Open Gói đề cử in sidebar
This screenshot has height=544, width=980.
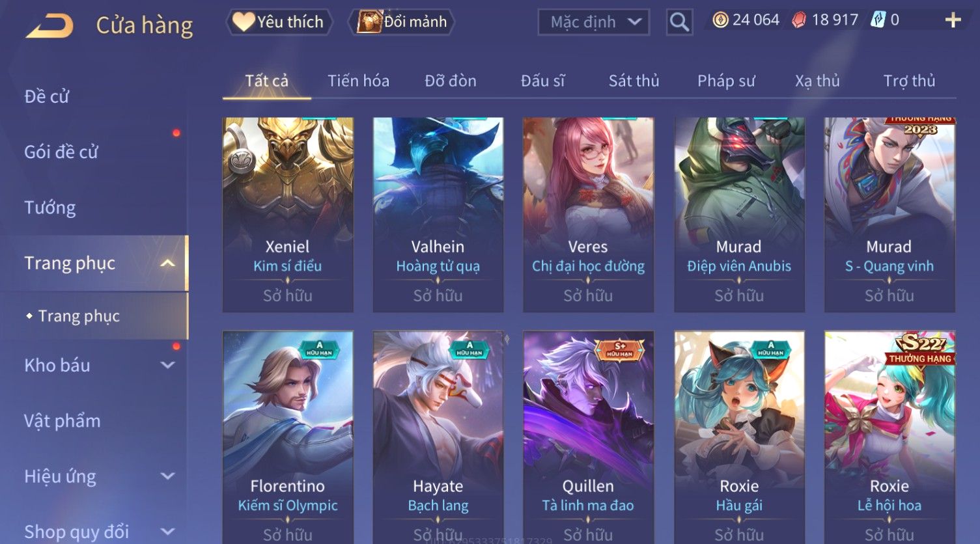click(61, 152)
